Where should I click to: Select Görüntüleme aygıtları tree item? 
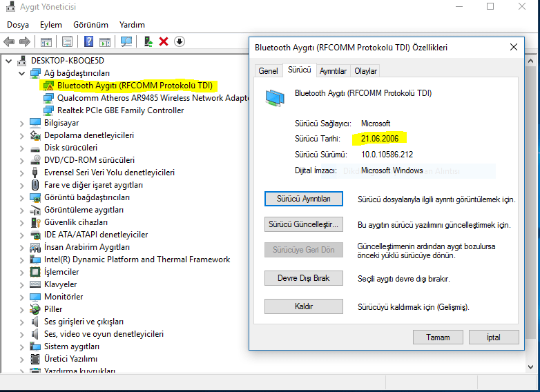tap(84, 210)
